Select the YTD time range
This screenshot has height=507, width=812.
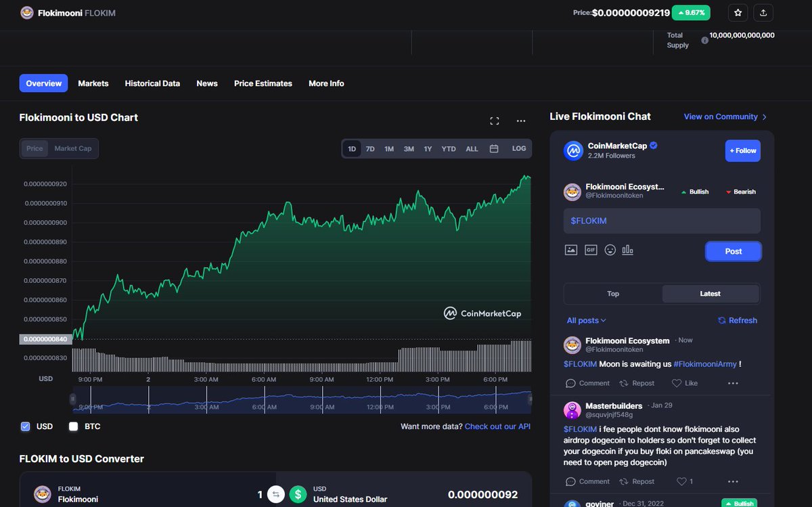pos(449,149)
